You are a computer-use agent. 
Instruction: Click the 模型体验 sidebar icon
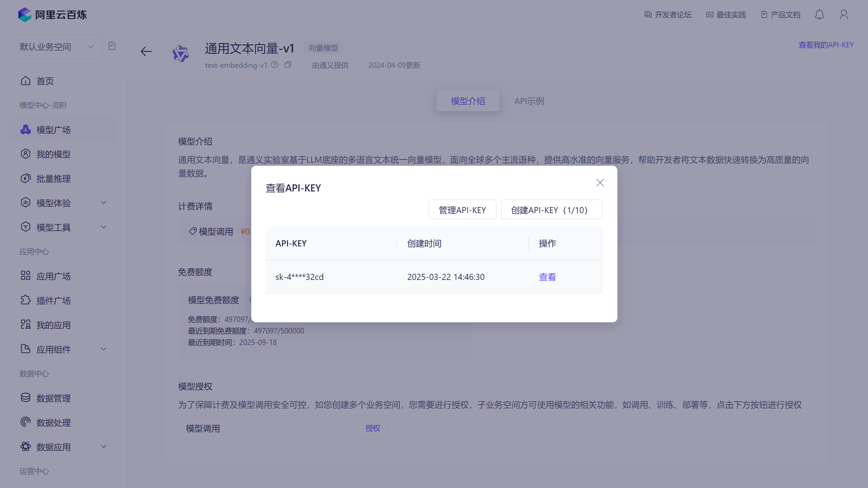(x=25, y=203)
